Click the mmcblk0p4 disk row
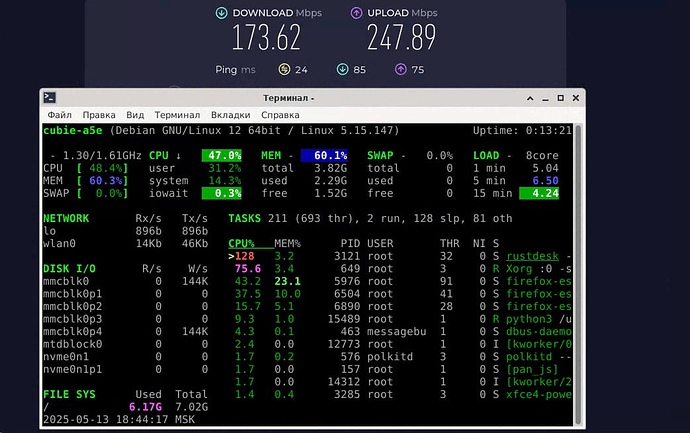The width and height of the screenshot is (690, 433). click(x=125, y=332)
